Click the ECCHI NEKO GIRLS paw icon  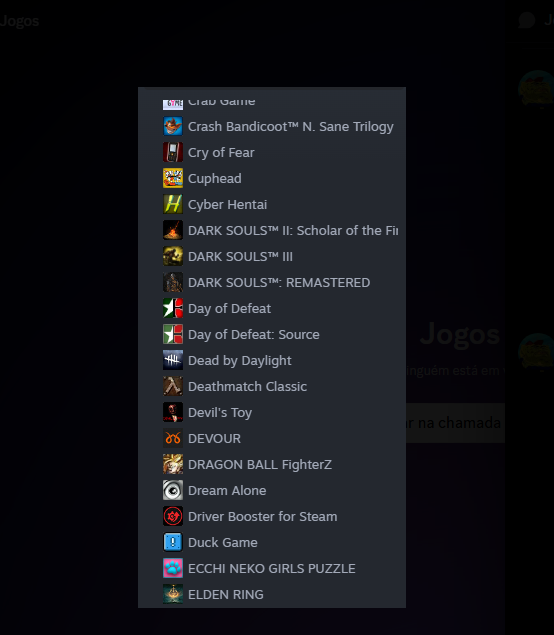[x=173, y=568]
